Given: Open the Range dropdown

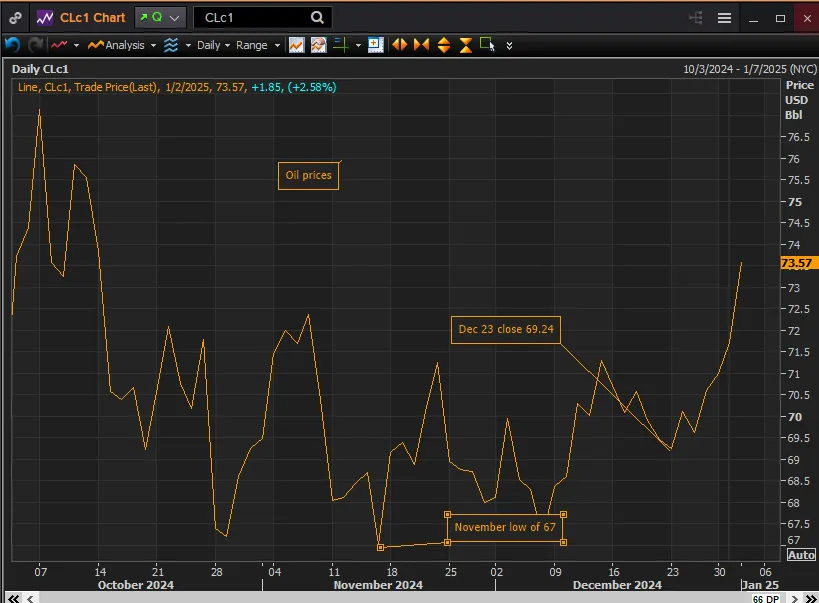Looking at the screenshot, I should tap(257, 45).
